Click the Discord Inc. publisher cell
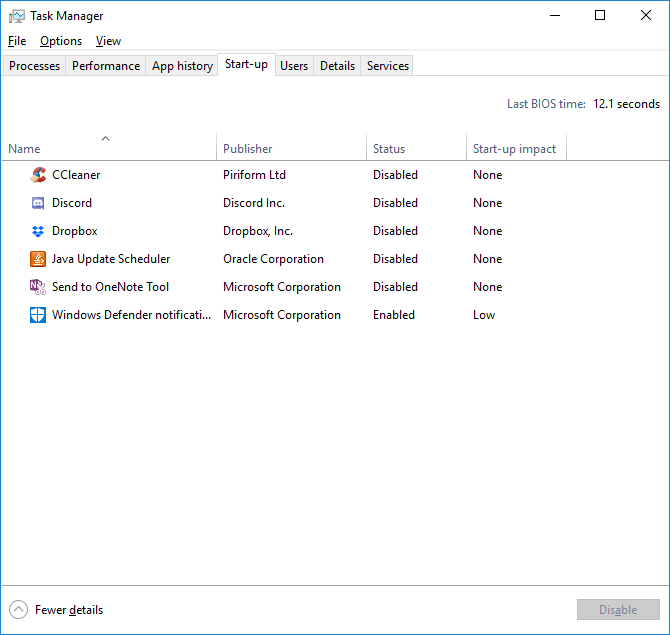The width and height of the screenshot is (670, 635). [x=254, y=203]
